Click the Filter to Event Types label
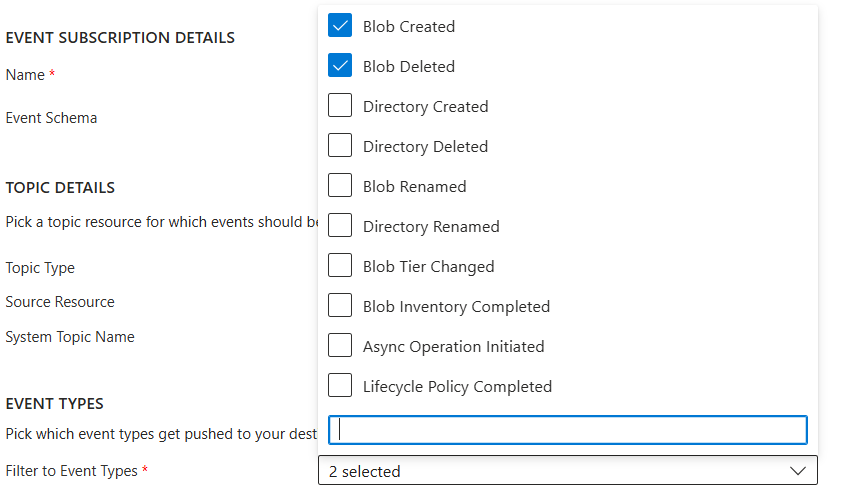This screenshot has width=854, height=502. coord(71,471)
